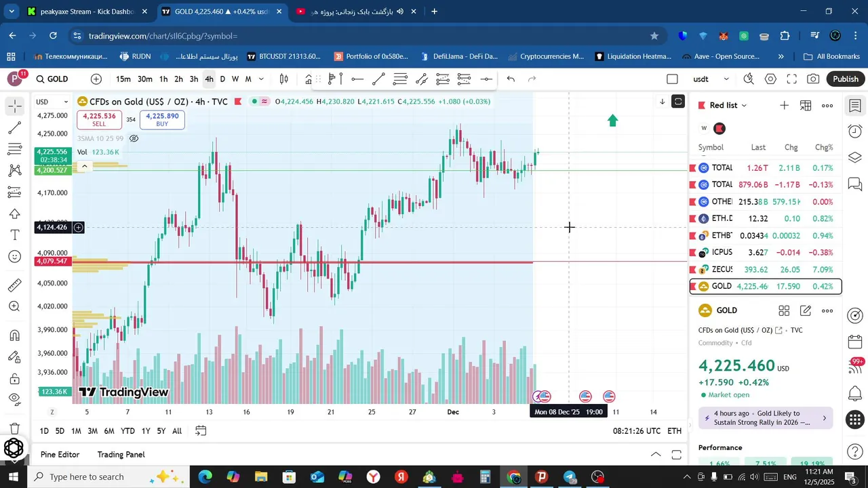Open the calendar panel icon
Viewport: 868px width, 488px height.
point(855,342)
